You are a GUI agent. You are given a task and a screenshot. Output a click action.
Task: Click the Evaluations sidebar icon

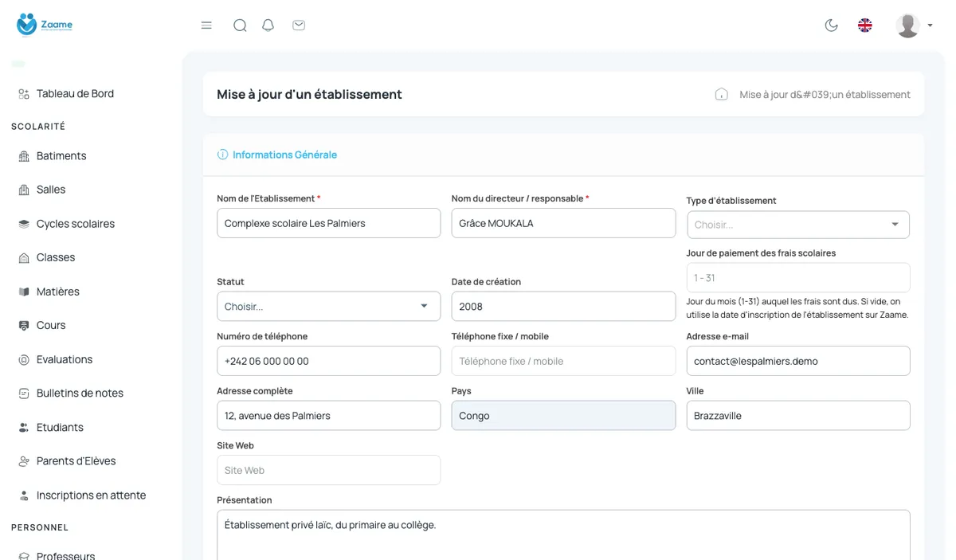pyautogui.click(x=24, y=360)
